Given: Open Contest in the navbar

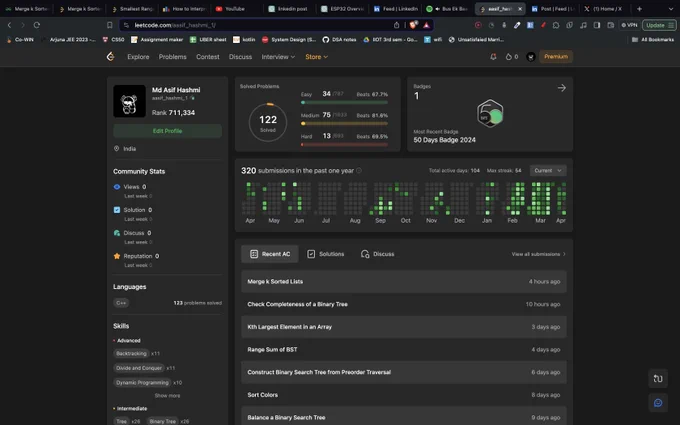Looking at the screenshot, I should (x=208, y=57).
